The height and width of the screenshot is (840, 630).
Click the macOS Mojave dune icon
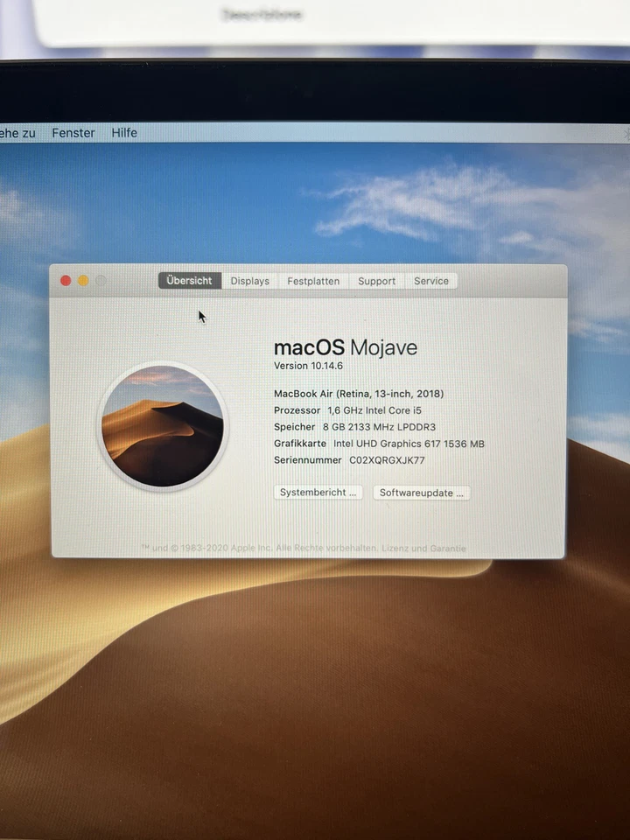163,426
